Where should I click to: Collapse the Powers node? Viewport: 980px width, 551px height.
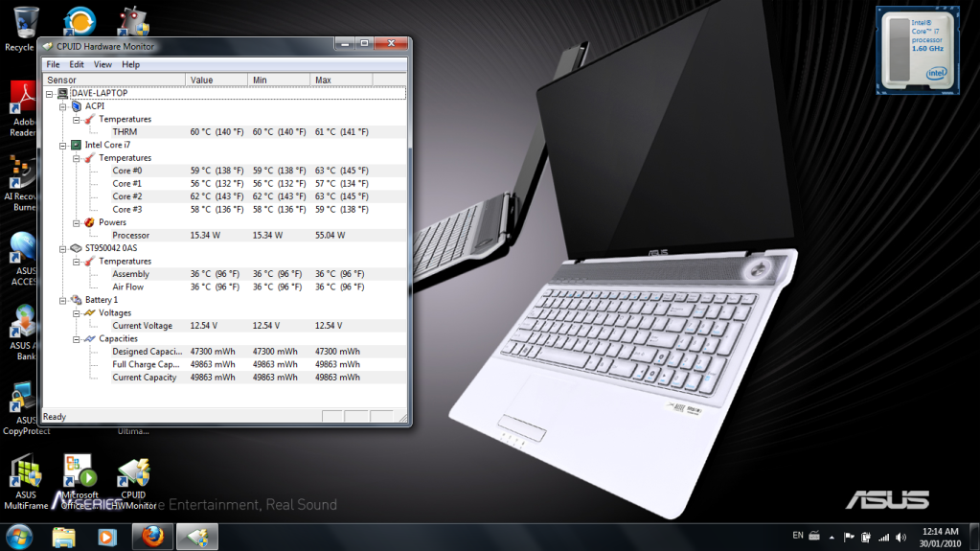[x=77, y=223]
